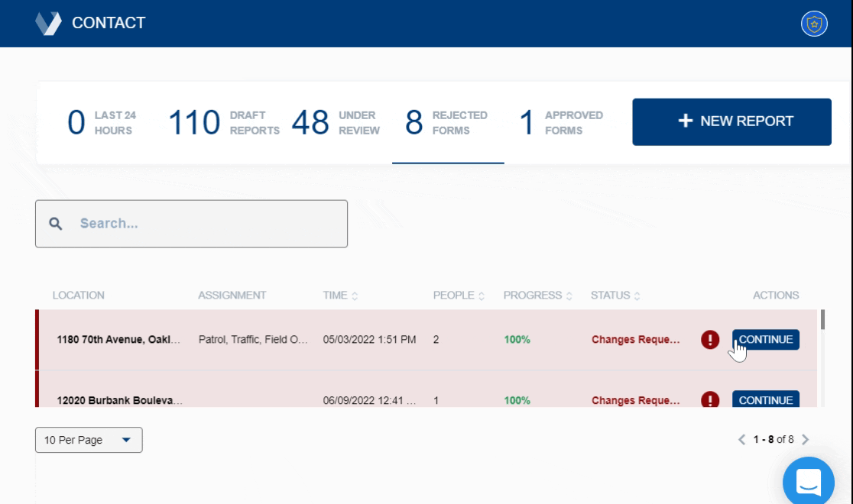Click the New Report button
853x504 pixels.
pyautogui.click(x=731, y=121)
